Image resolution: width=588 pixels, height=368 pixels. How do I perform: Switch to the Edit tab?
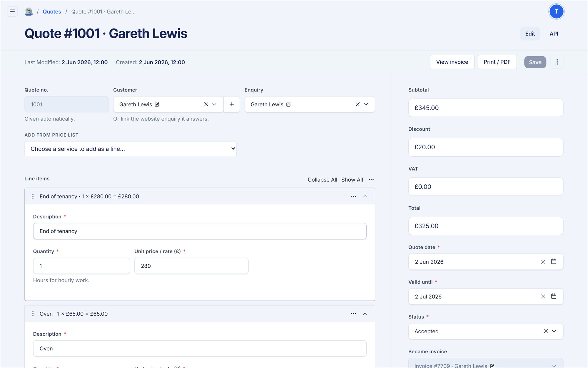[530, 34]
